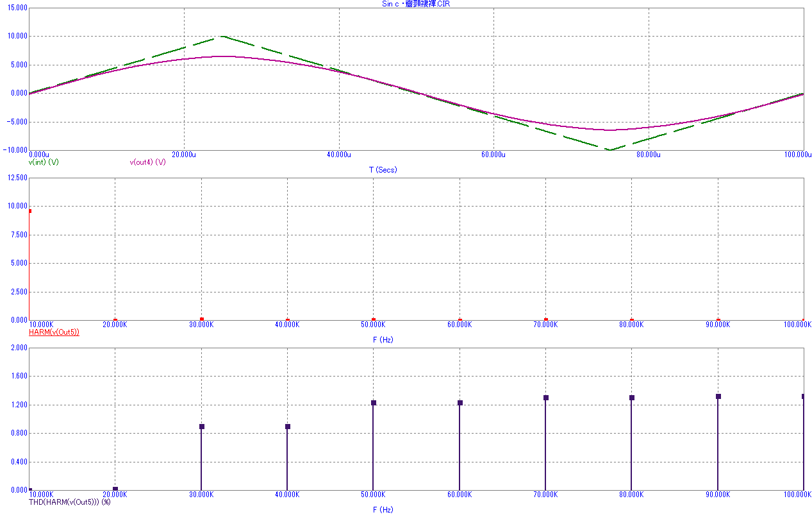The width and height of the screenshot is (812, 517).
Task: Click the 40.000u time axis label
Action: point(339,155)
